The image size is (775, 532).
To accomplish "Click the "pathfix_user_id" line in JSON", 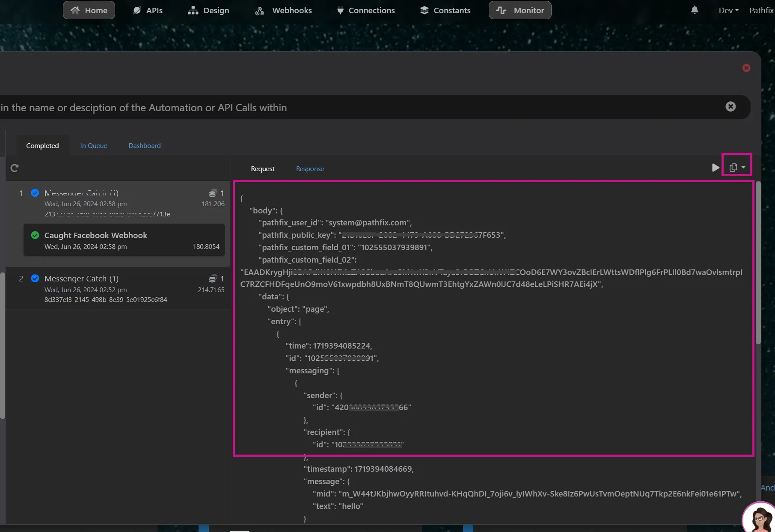I will coord(335,222).
